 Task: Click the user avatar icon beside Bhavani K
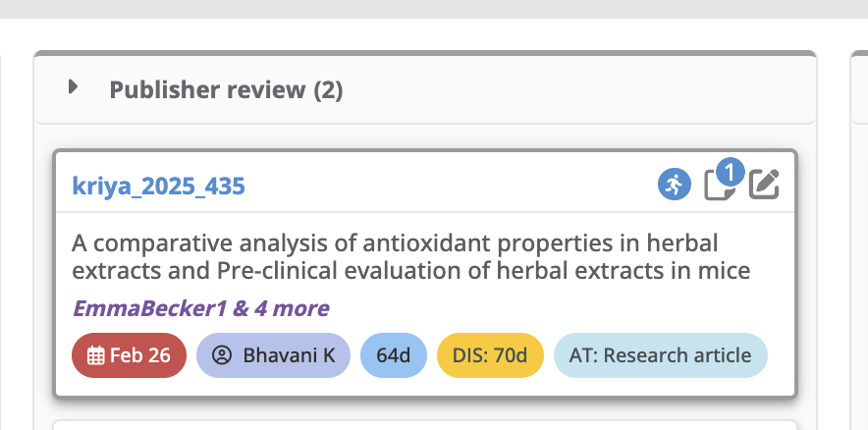pyautogui.click(x=222, y=355)
